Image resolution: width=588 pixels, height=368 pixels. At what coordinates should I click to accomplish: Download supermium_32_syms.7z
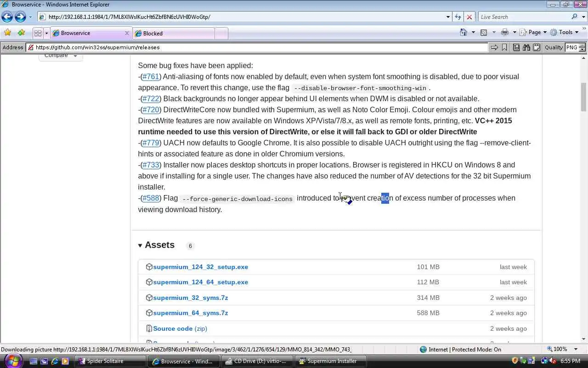pos(191,298)
